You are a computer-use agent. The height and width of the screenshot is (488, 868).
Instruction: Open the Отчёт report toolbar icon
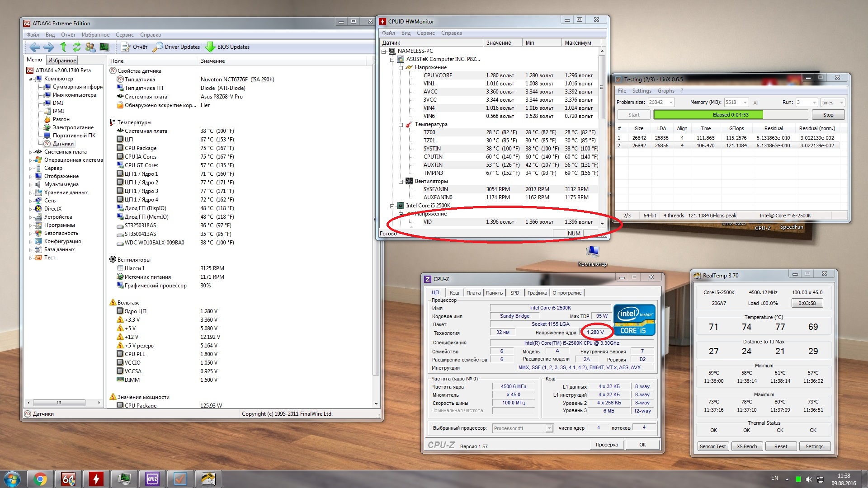[x=126, y=47]
